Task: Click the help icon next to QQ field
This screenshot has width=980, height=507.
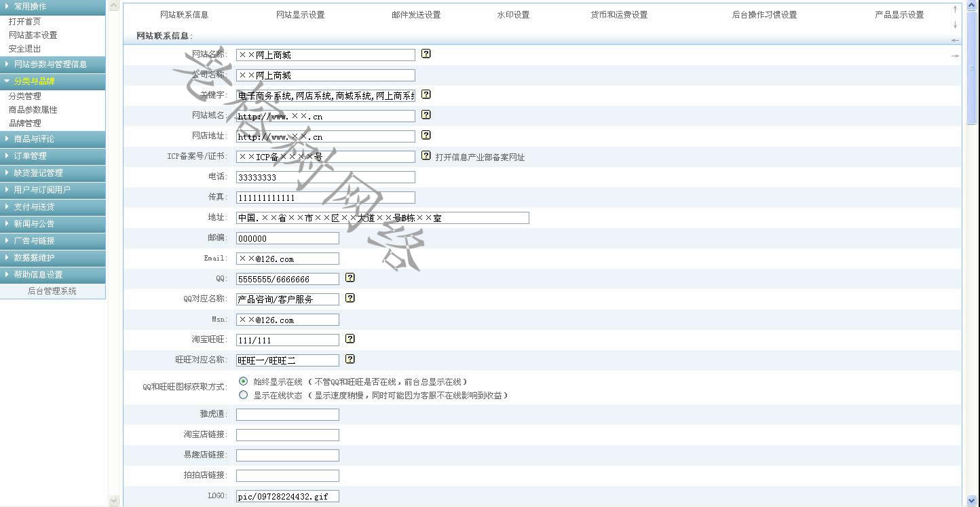Action: point(350,278)
